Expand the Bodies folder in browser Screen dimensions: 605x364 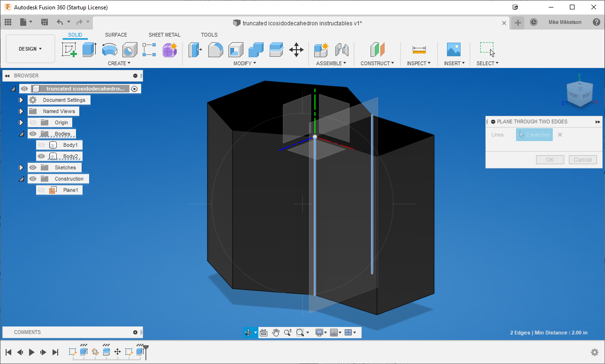click(x=21, y=133)
